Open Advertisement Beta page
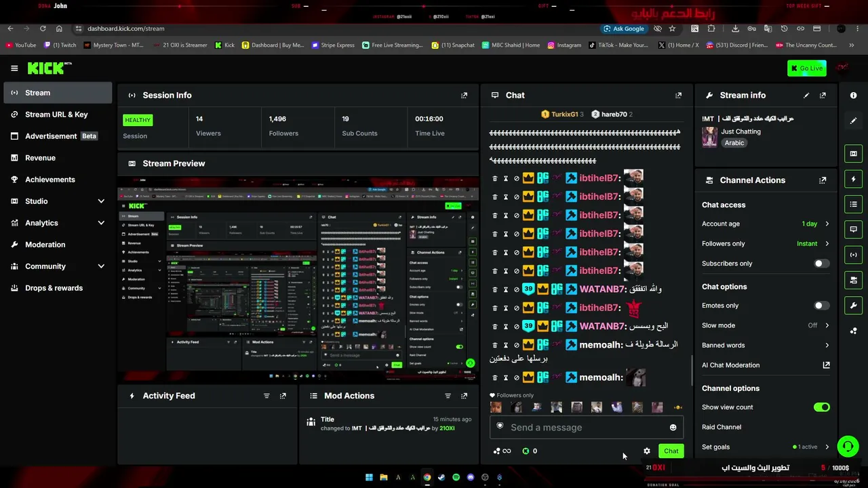Viewport: 868px width, 488px height. tap(58, 136)
